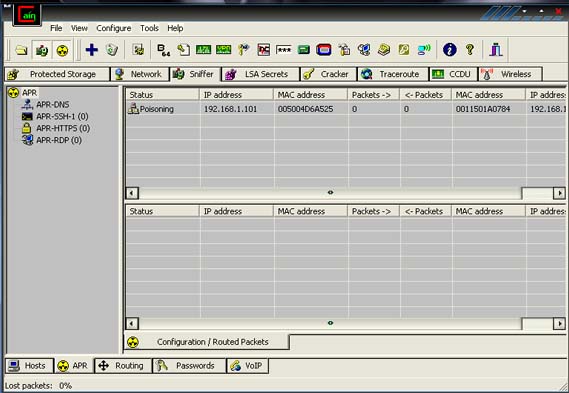Click lower table Status column header
The height and width of the screenshot is (393, 569).
[x=163, y=211]
